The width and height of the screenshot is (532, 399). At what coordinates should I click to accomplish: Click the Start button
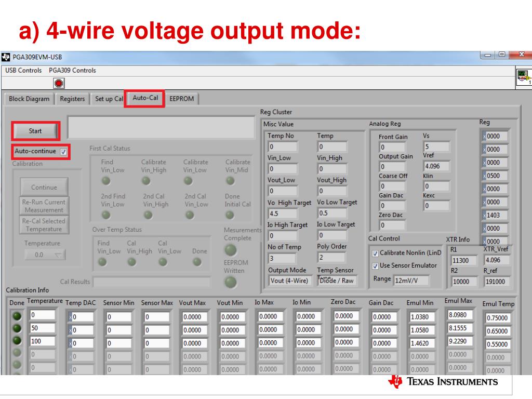(35, 131)
